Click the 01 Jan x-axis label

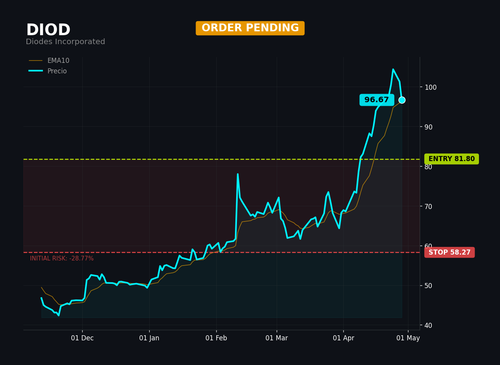tap(149, 338)
